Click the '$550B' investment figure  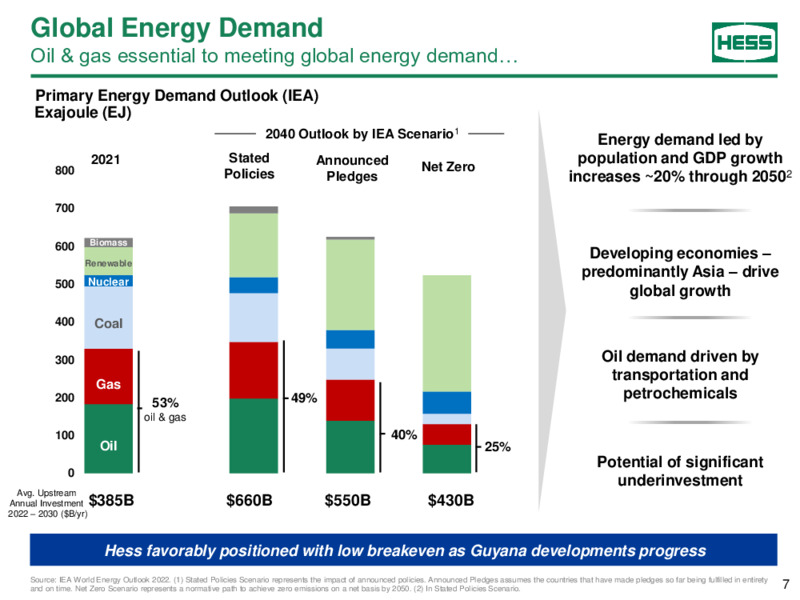tap(347, 500)
